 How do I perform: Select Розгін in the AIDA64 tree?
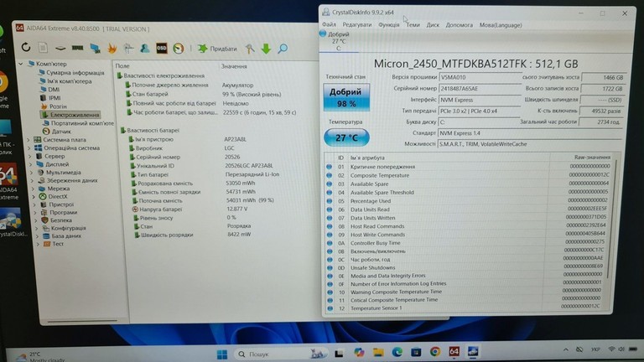(58, 106)
